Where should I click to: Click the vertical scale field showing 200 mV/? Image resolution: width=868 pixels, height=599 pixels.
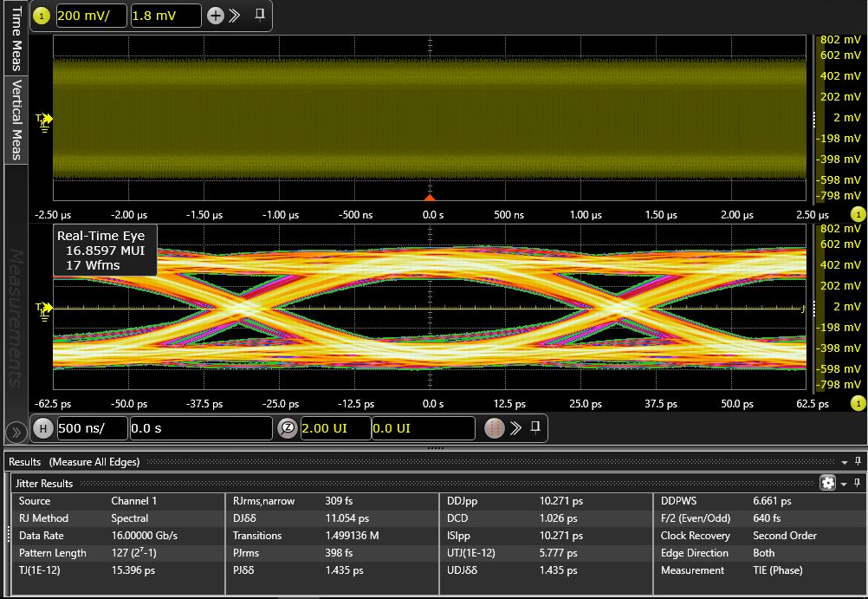[x=91, y=16]
